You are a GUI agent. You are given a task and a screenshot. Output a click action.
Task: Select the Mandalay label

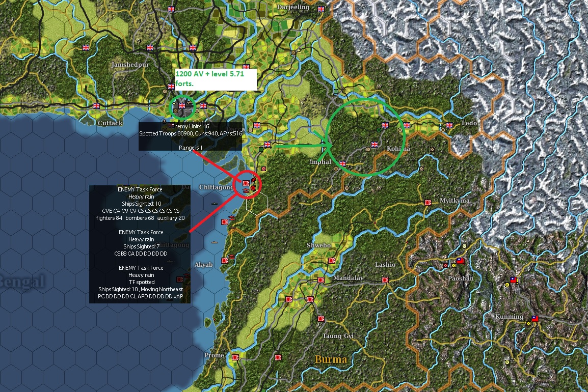click(348, 277)
